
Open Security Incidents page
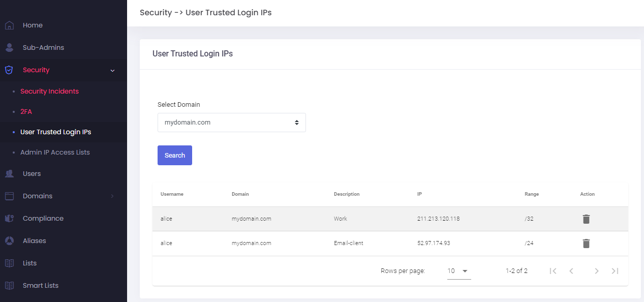click(49, 91)
